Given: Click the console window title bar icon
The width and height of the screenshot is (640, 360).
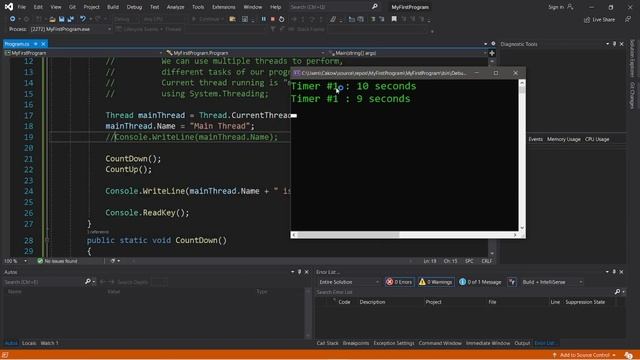Looking at the screenshot, I should pyautogui.click(x=297, y=73).
